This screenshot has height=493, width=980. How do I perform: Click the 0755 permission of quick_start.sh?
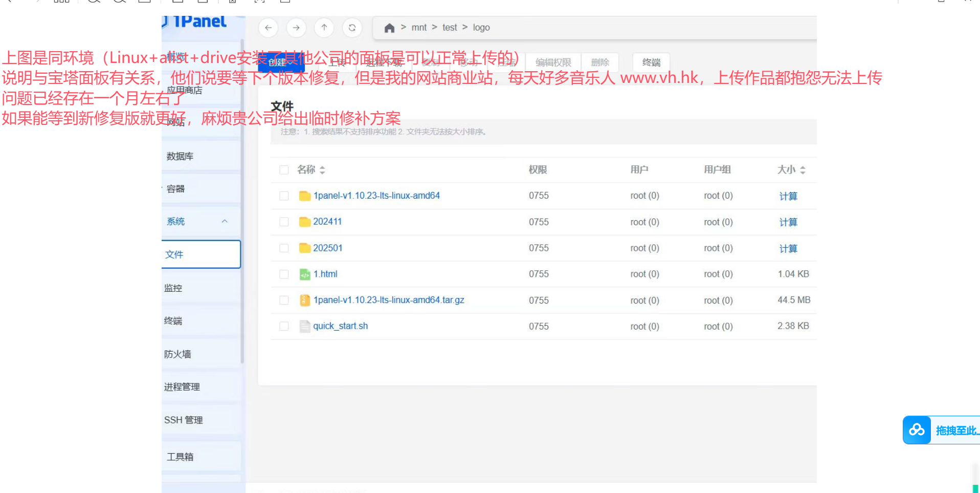[x=539, y=326]
